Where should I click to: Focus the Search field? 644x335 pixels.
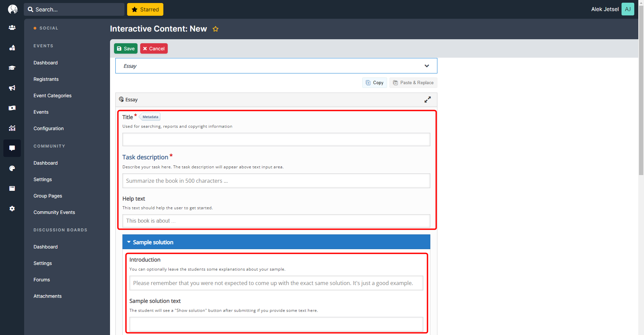tap(74, 9)
